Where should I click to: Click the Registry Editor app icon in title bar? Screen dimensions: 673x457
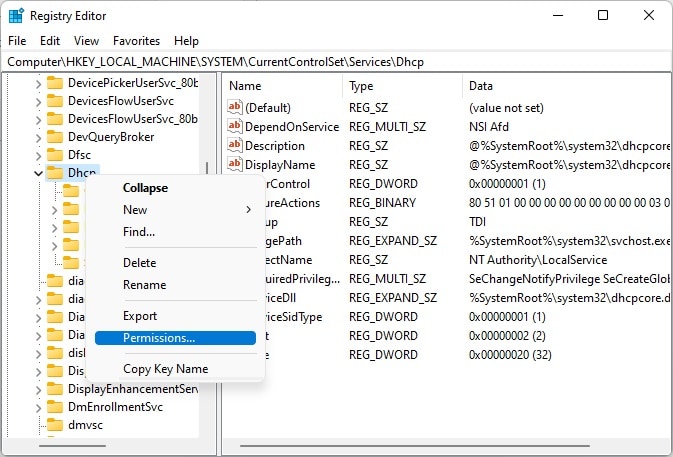tap(16, 16)
